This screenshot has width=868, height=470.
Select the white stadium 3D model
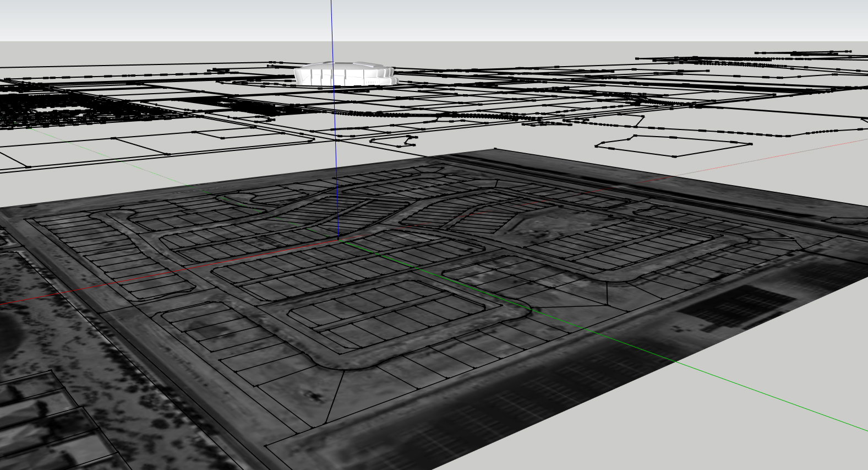coord(346,74)
